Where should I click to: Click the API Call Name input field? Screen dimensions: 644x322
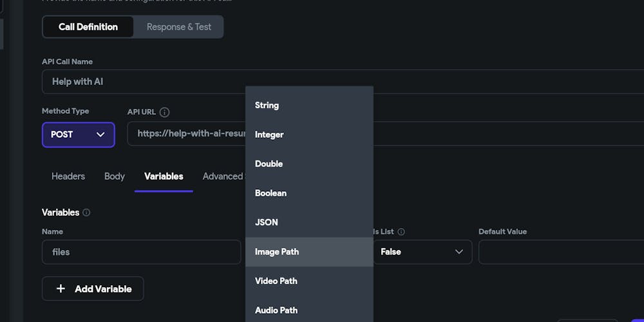(x=142, y=82)
